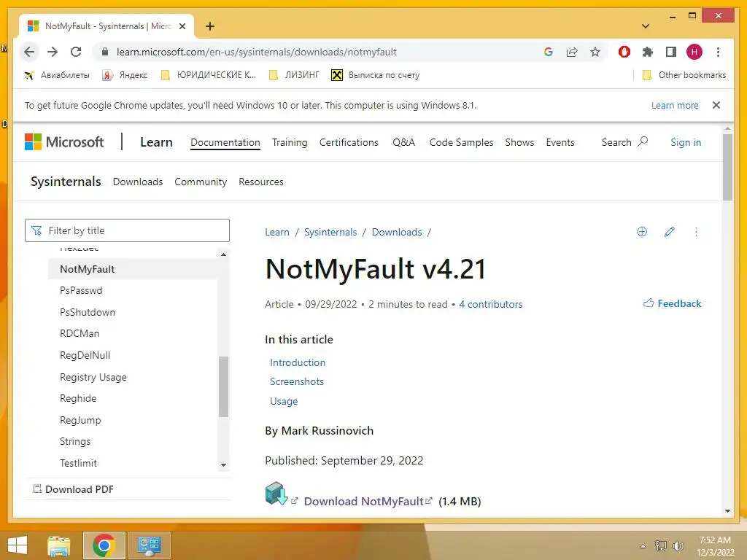Click the Sysinternals breadcrumb link
The height and width of the screenshot is (560, 747).
[330, 232]
